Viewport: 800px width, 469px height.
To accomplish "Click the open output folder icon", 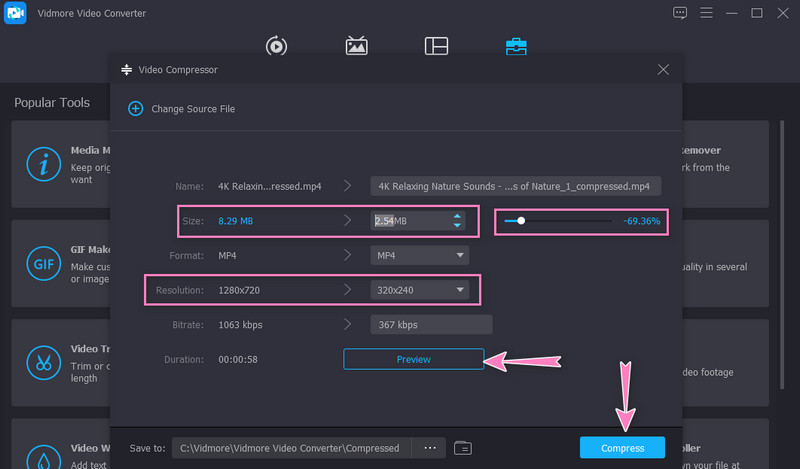I will 462,447.
